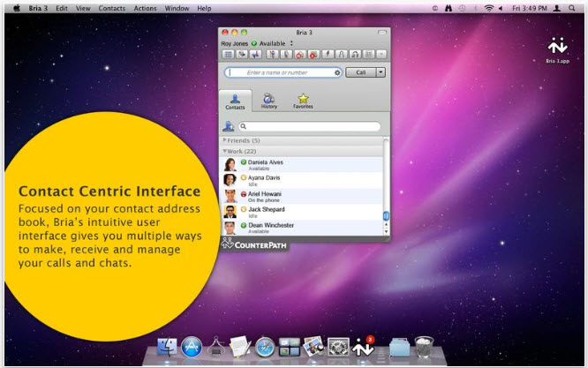
Task: Click the add contact icon beside search
Action: tap(229, 127)
